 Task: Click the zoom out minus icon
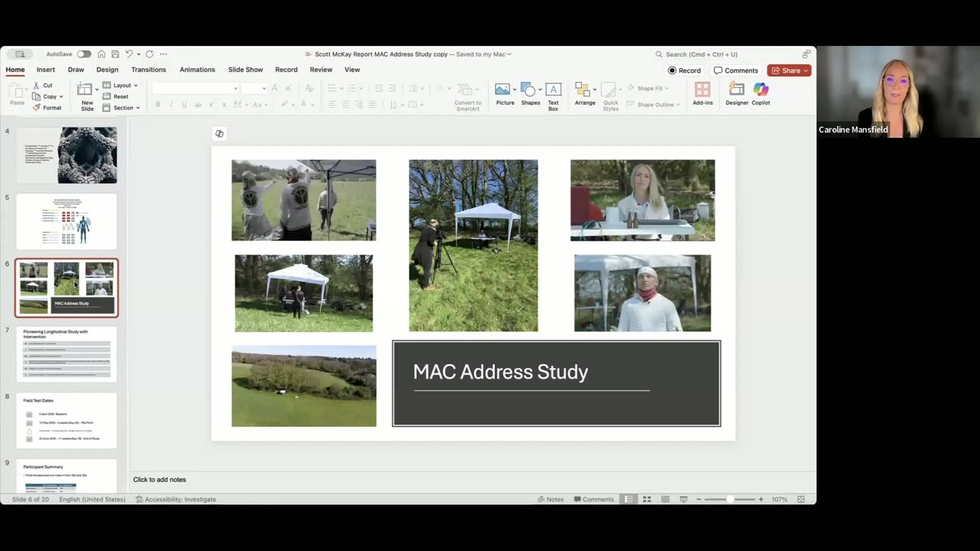698,499
